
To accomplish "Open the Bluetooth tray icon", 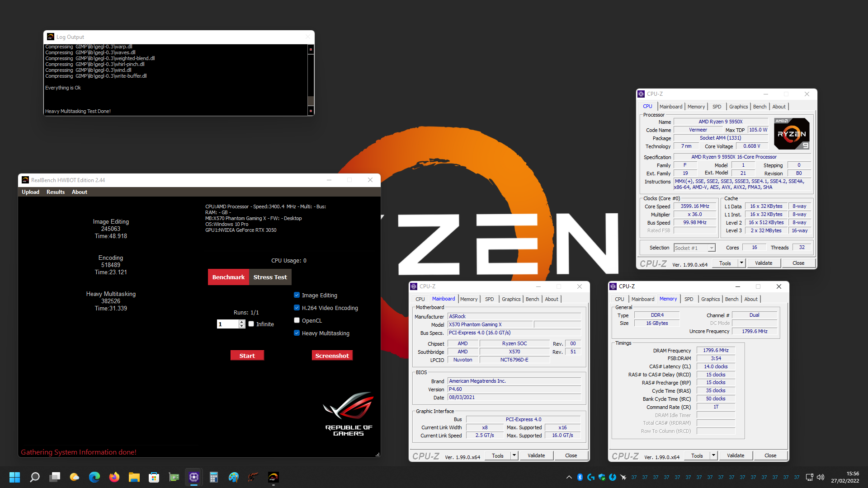I will 580,477.
